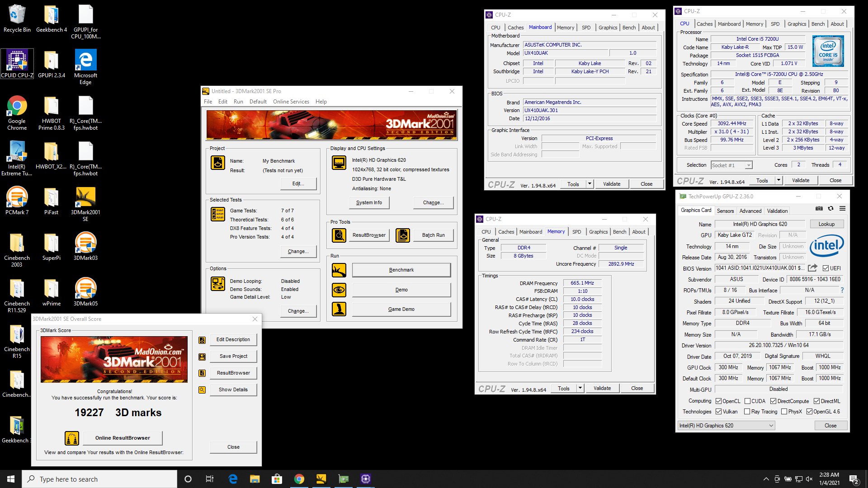Toggle the OpenGL 4.6 checkbox in GPU-Z

pyautogui.click(x=809, y=412)
